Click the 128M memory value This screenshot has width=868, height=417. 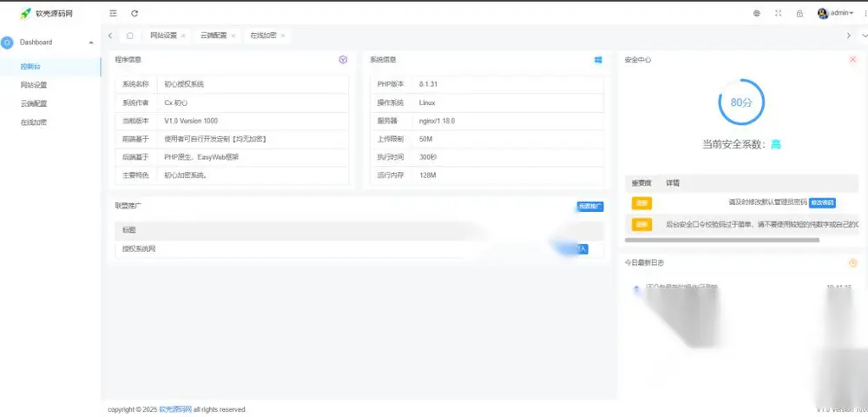coord(428,175)
